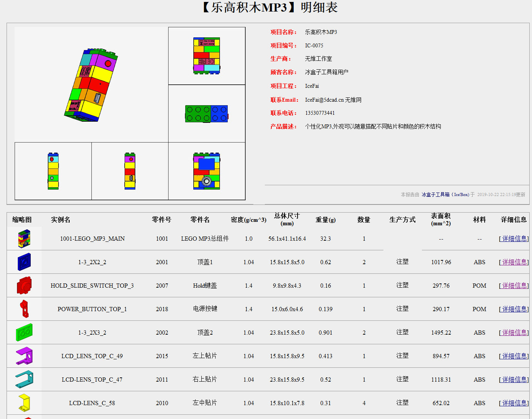Click the large isometric MP3 model view
The height and width of the screenshot is (419, 532).
click(91, 85)
